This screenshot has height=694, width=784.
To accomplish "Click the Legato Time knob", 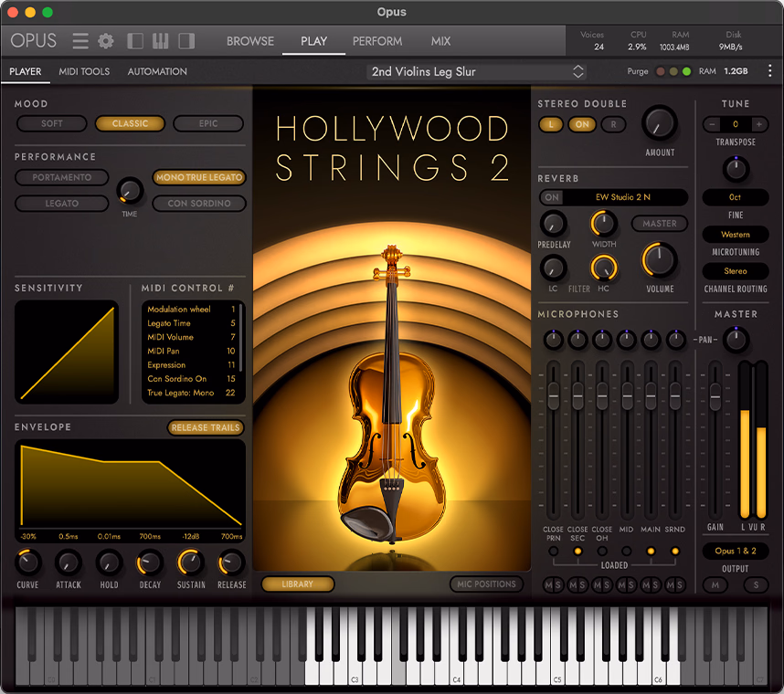I will (130, 191).
